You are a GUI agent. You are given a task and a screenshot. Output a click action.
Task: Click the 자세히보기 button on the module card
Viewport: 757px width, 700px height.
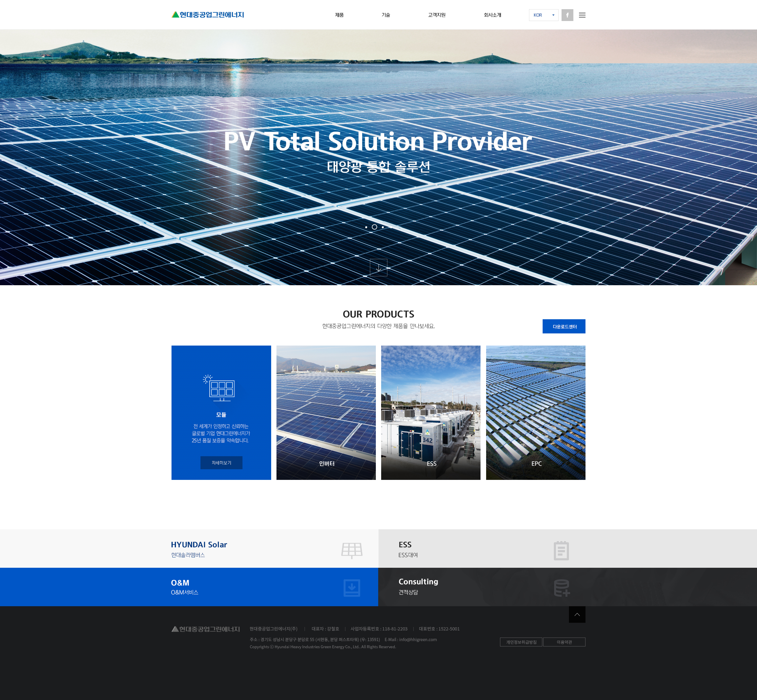point(221,462)
